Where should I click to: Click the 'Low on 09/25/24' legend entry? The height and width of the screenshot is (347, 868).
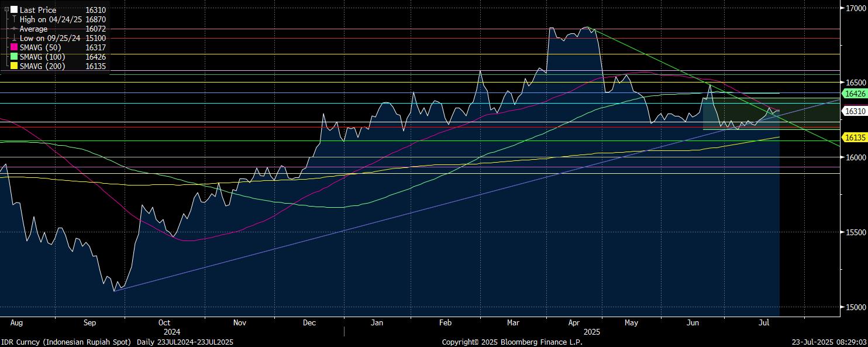pyautogui.click(x=50, y=38)
